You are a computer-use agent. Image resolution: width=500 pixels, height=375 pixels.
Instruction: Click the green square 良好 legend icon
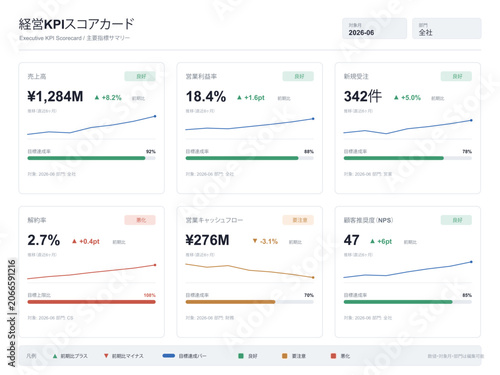pos(241,356)
